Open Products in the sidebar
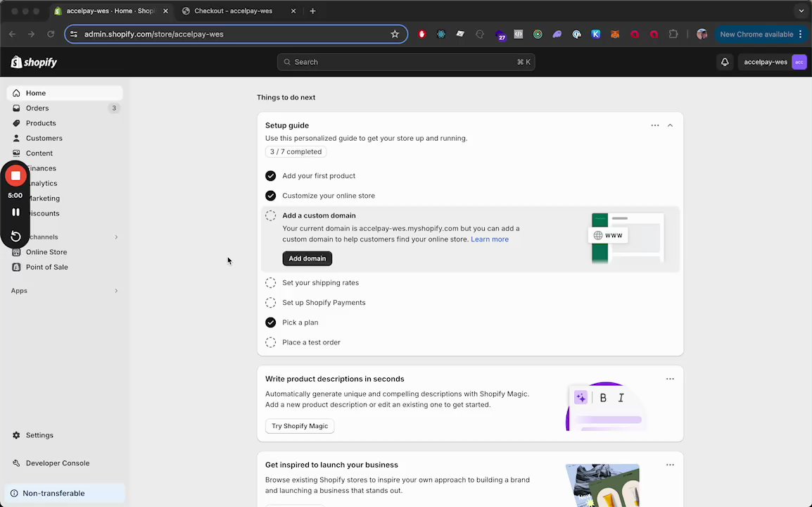Viewport: 812px width, 507px height. [x=65, y=123]
